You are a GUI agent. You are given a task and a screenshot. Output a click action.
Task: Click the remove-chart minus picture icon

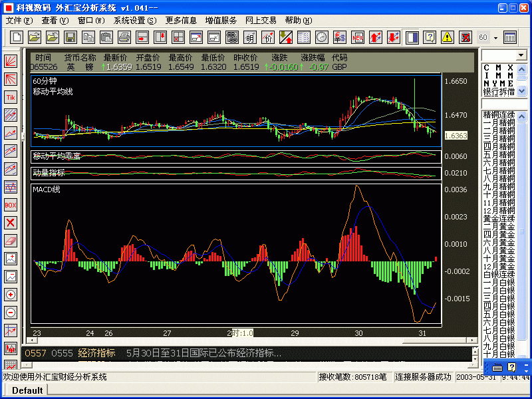pos(11,277)
